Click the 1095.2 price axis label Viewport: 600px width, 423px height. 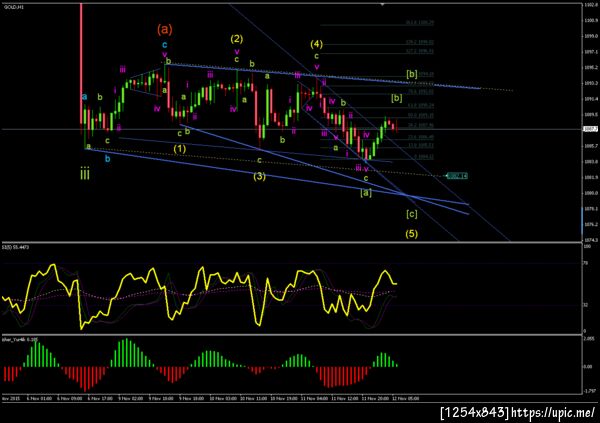pos(590,67)
